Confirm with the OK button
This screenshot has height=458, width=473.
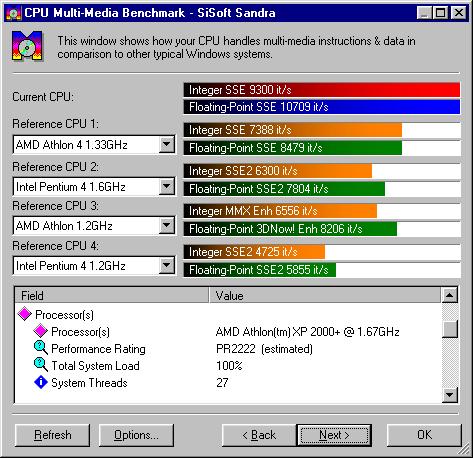point(424,435)
